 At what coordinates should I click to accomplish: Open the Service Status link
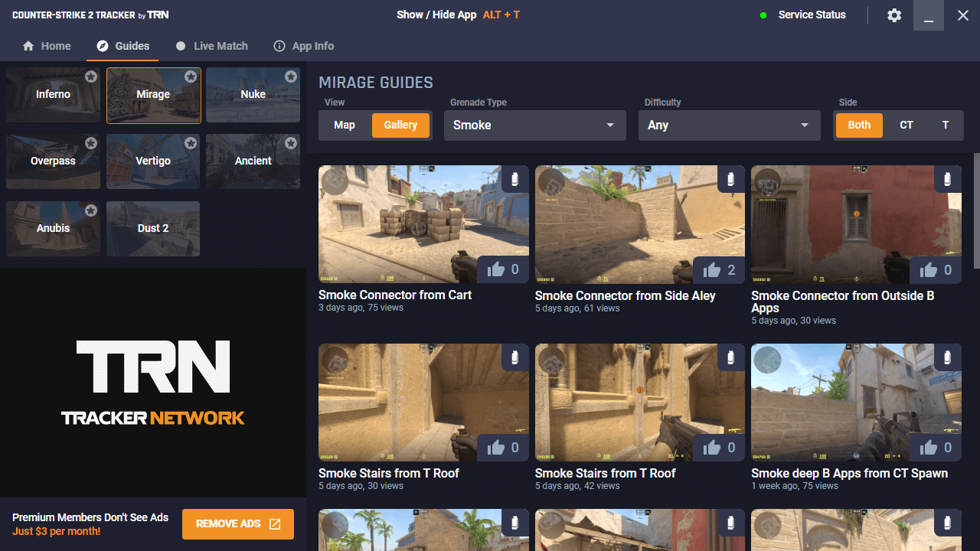[x=812, y=15]
